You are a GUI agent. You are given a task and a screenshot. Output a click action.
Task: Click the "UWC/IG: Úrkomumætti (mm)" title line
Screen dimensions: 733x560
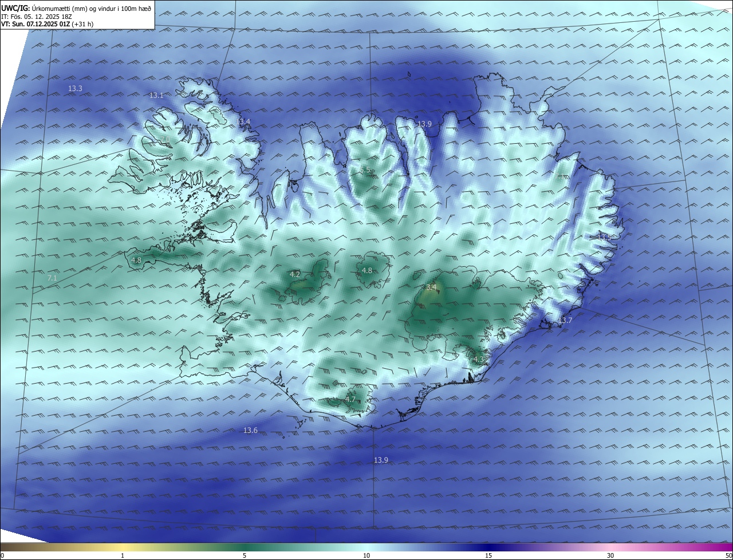pos(76,9)
